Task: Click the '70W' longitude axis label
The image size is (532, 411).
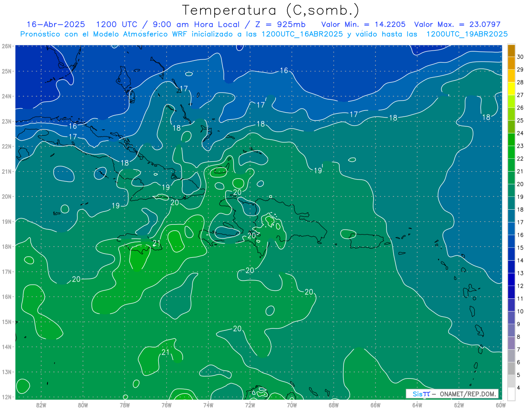Action: point(292,404)
